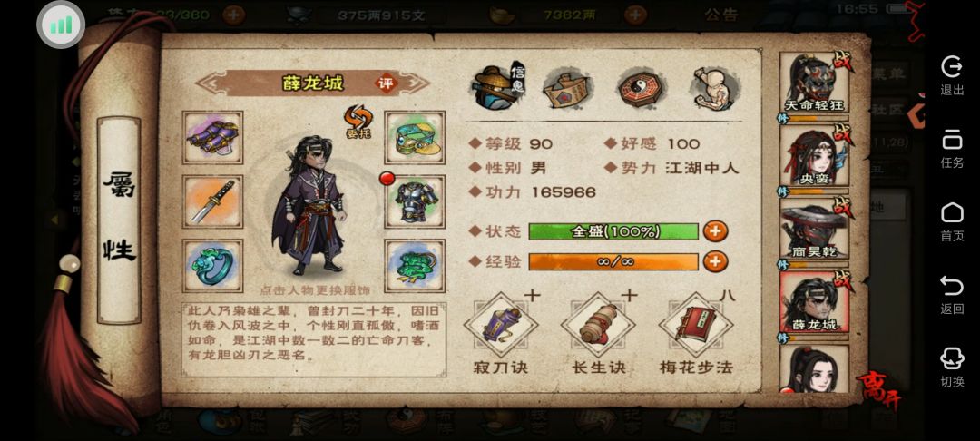The width and height of the screenshot is (980, 441).
Task: Open the 信息 straw-hat info tab
Action: tap(498, 87)
